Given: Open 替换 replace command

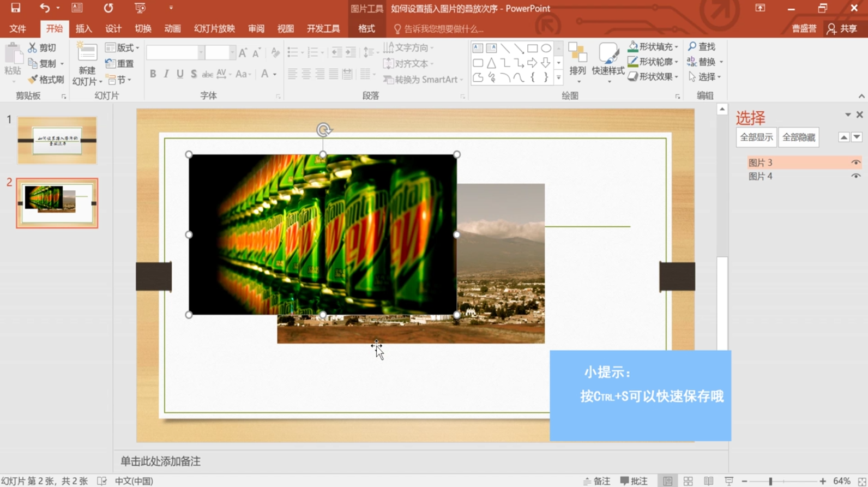Looking at the screenshot, I should click(x=704, y=62).
